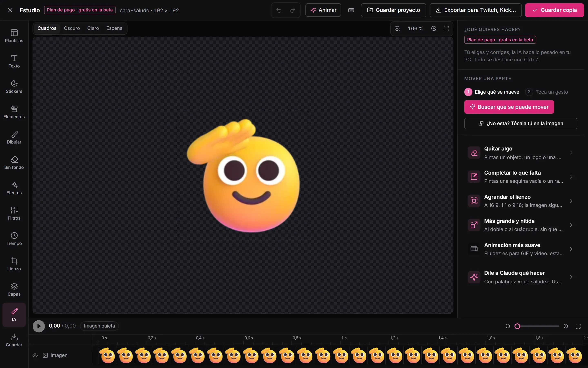Click the Dile a Claude sparkle icon
This screenshot has height=368, width=588.
pos(474,277)
